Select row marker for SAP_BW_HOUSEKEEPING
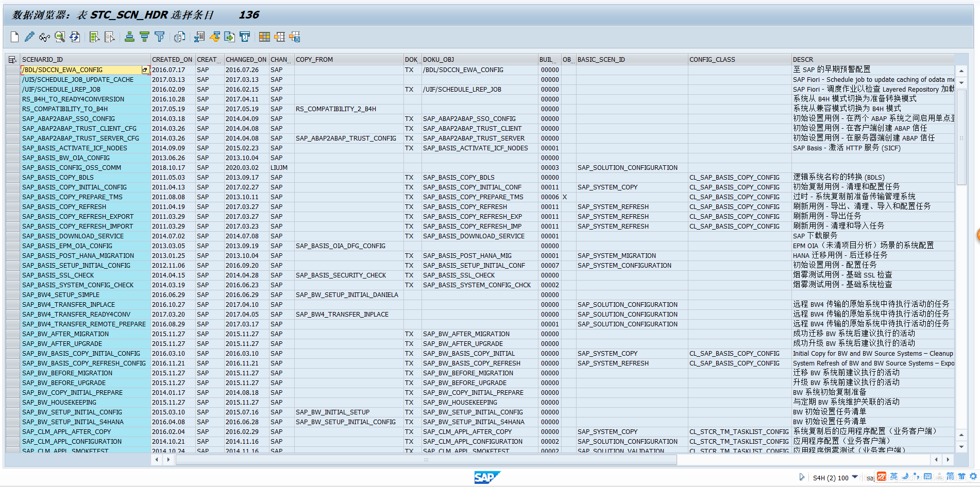 pos(13,403)
